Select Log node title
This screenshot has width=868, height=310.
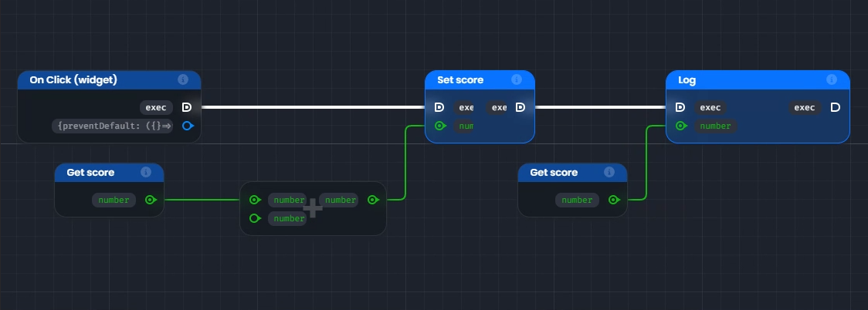pyautogui.click(x=687, y=79)
